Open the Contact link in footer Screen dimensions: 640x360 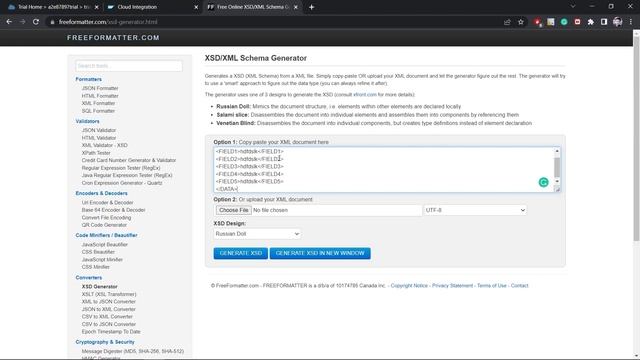click(x=519, y=286)
